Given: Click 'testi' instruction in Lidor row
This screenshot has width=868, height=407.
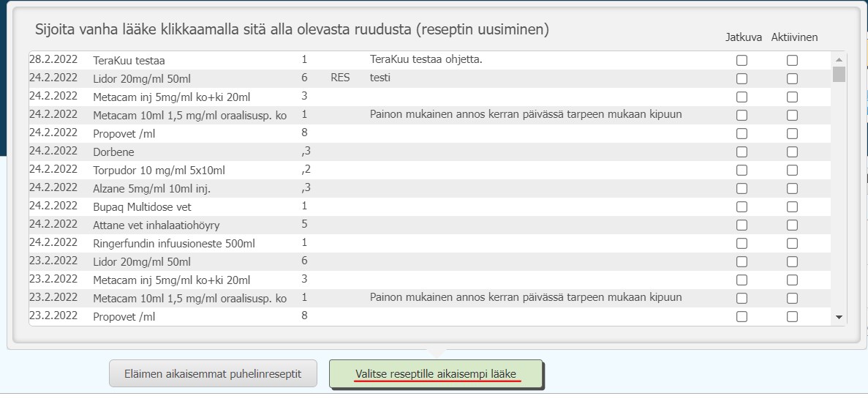Looking at the screenshot, I should pos(380,78).
